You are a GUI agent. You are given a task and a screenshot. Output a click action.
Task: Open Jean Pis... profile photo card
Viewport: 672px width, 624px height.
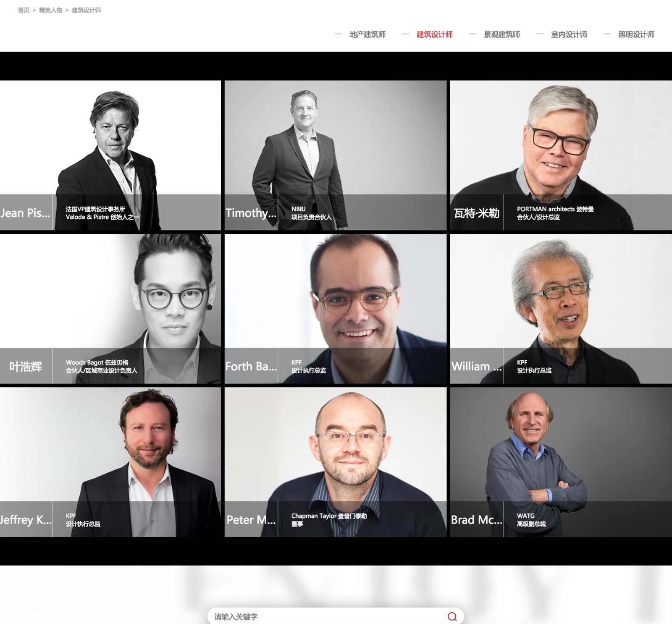point(110,155)
